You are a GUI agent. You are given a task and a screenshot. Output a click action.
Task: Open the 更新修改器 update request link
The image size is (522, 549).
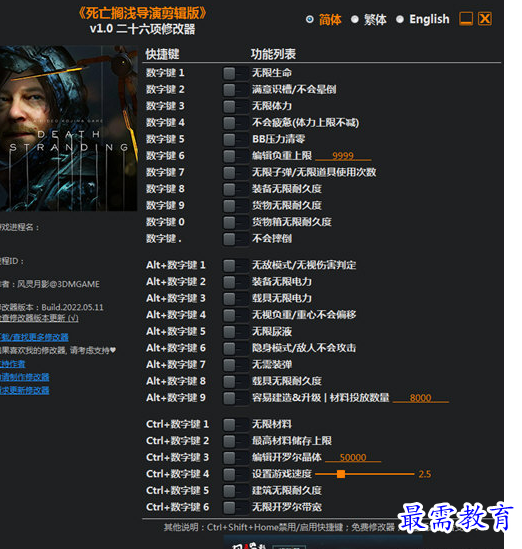[25, 390]
